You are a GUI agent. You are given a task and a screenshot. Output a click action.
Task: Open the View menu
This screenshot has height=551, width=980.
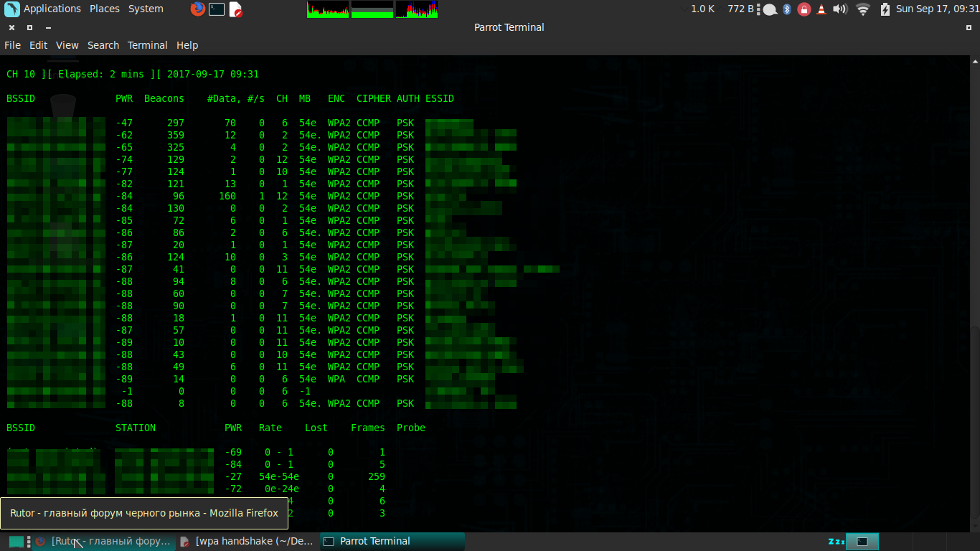(x=67, y=45)
